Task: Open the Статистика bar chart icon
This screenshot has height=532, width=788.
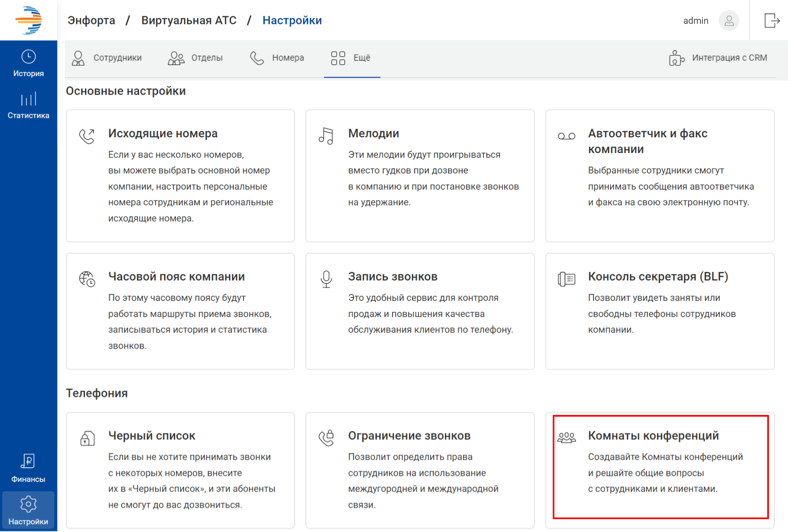Action: click(x=29, y=99)
